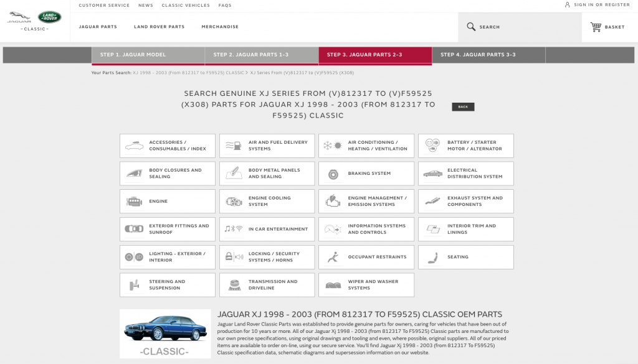Click the Information Systems gauge icon
The width and height of the screenshot is (638, 364).
(x=333, y=229)
